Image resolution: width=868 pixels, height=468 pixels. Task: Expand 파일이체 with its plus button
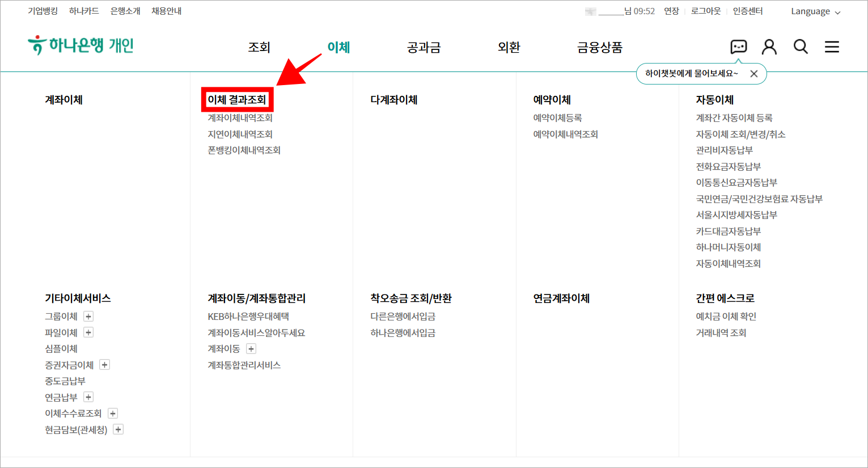pyautogui.click(x=88, y=332)
